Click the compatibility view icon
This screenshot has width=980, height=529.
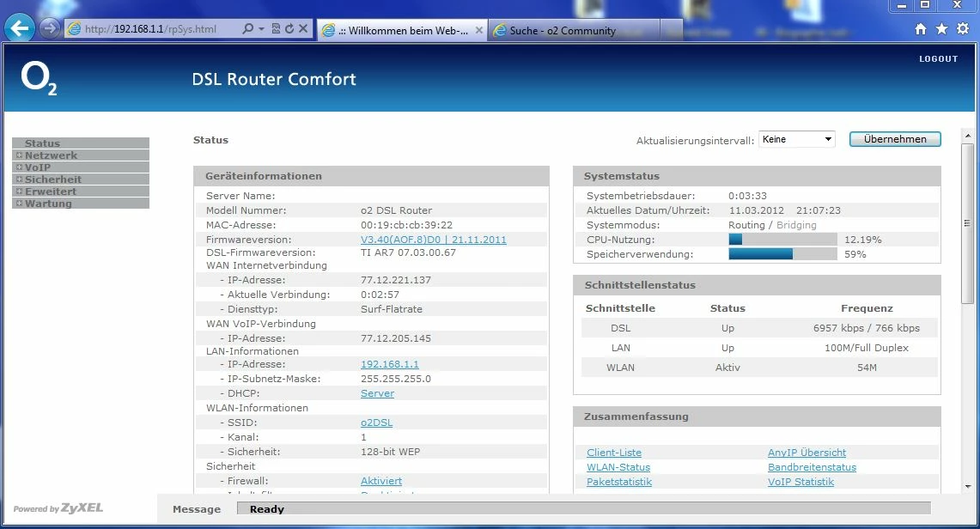coord(276,28)
